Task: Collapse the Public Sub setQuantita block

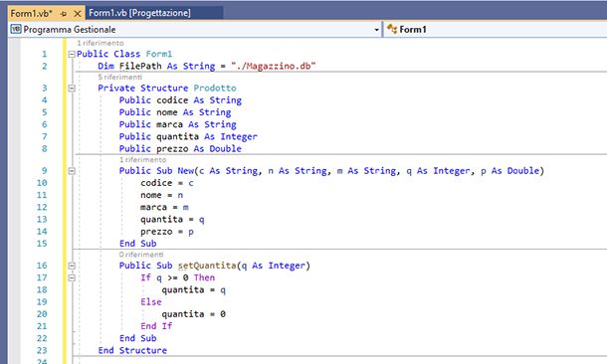Action: pyautogui.click(x=72, y=266)
